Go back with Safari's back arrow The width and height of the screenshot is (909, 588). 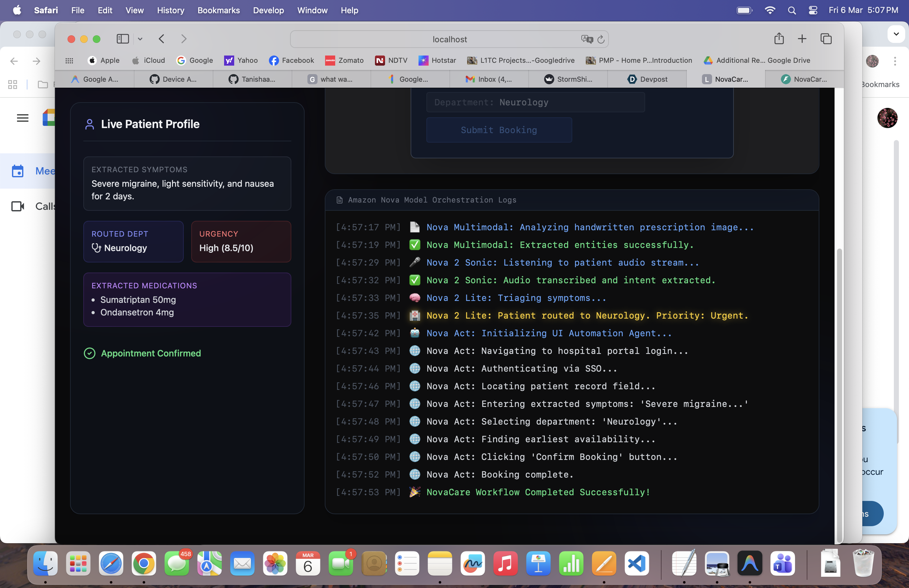[x=162, y=39]
